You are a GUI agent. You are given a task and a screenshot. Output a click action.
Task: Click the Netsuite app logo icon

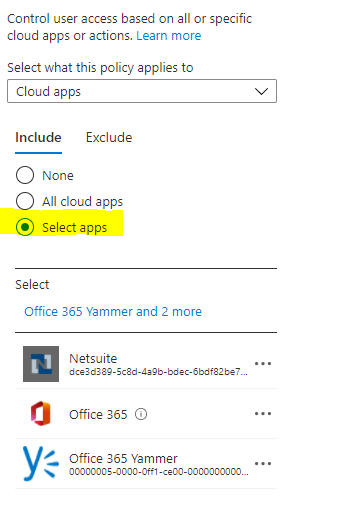point(41,364)
